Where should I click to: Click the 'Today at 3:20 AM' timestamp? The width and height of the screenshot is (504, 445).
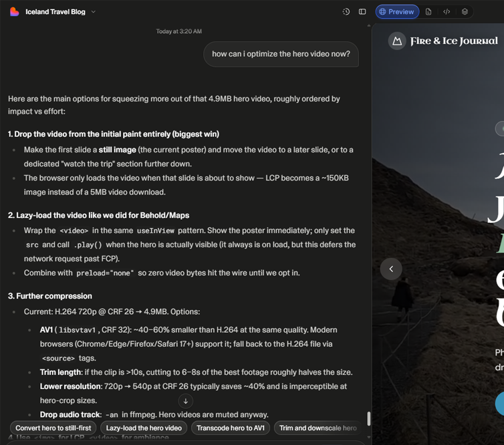coord(179,31)
